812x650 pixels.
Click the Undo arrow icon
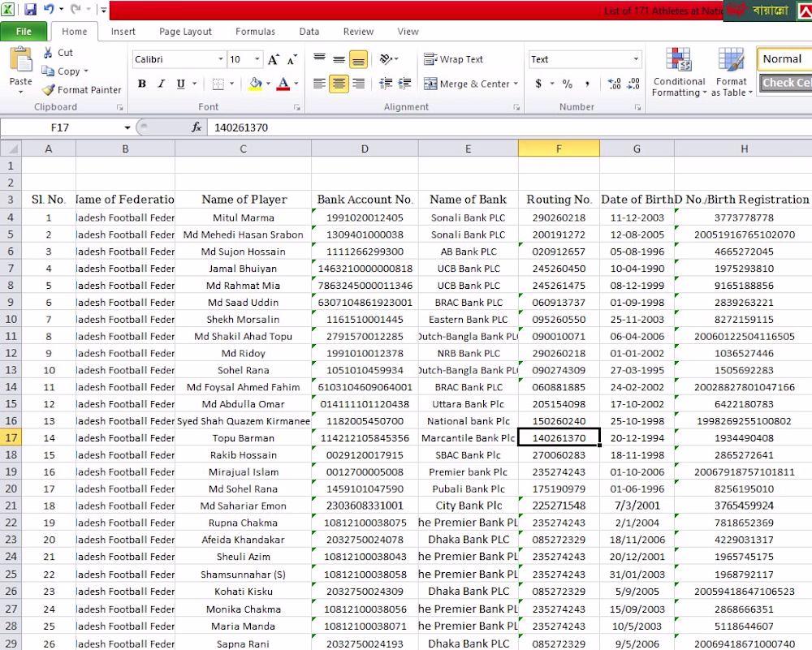[49, 9]
